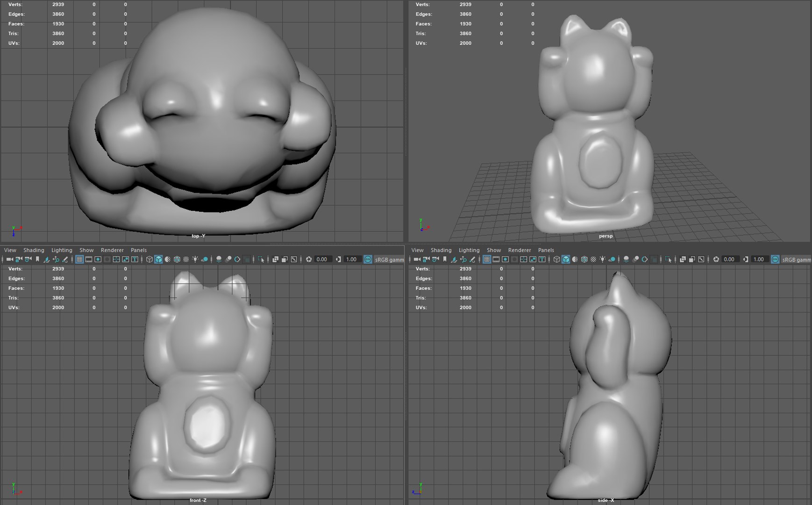Click Isolate Select in front -Z panel
Image resolution: width=812 pixels, height=505 pixels.
[x=261, y=260]
